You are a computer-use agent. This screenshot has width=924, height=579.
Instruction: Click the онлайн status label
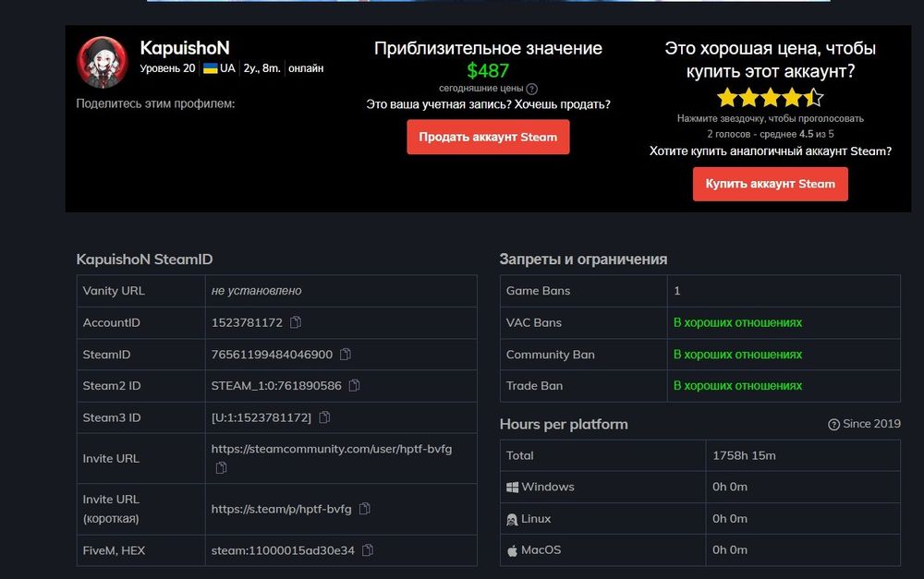tap(306, 68)
